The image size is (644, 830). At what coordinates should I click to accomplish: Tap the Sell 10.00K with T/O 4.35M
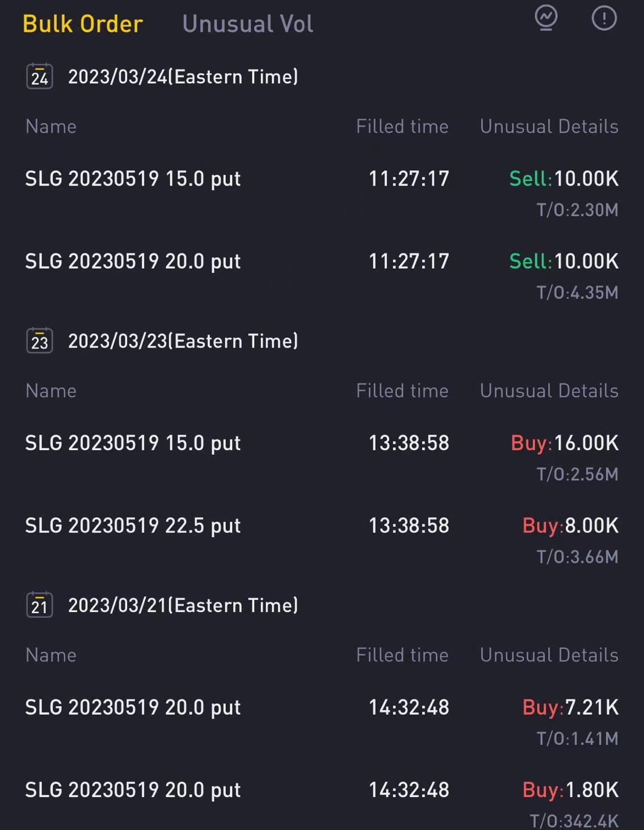click(x=563, y=262)
